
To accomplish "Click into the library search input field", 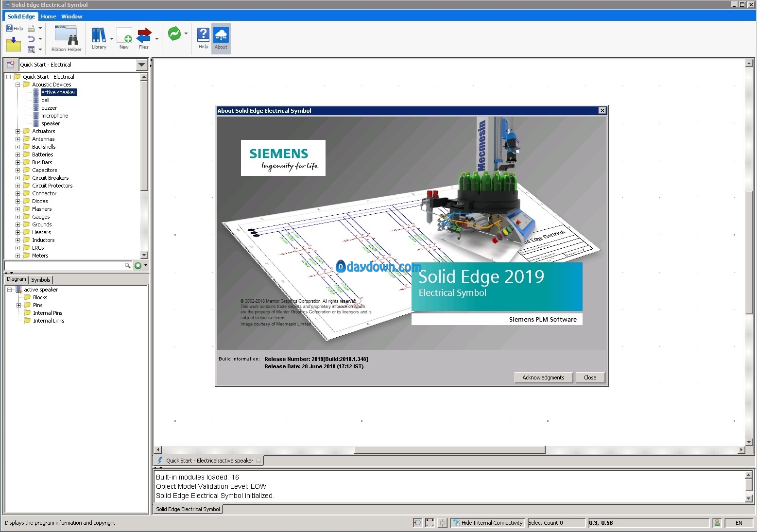I will point(64,265).
